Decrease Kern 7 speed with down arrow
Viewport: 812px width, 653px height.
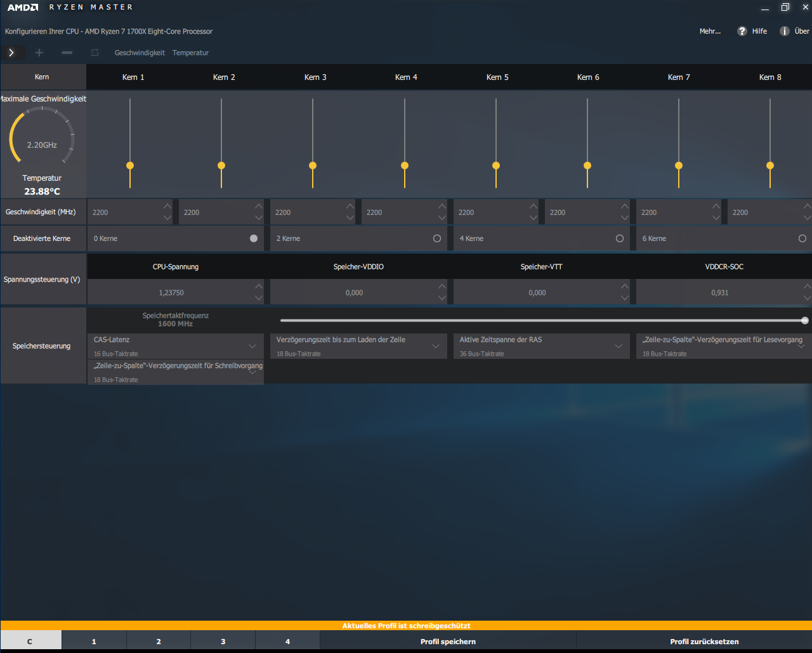pyautogui.click(x=716, y=218)
